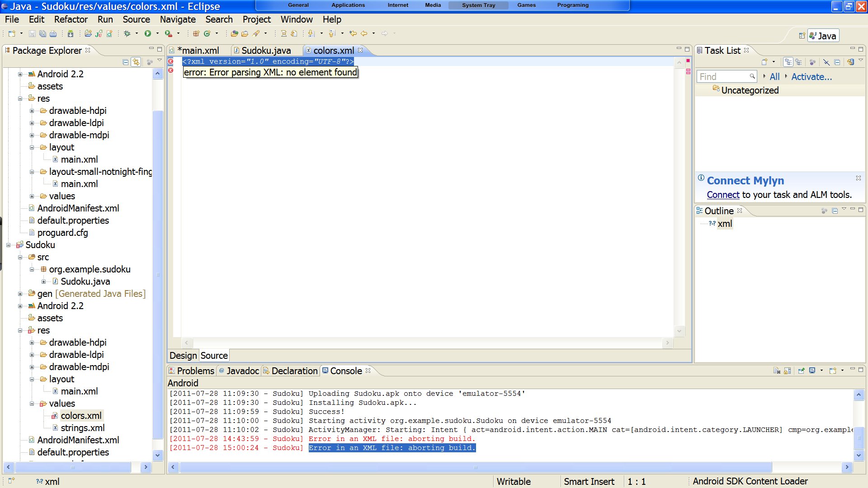Toggle Link with Editor in Package Explorer
868x488 pixels.
136,62
